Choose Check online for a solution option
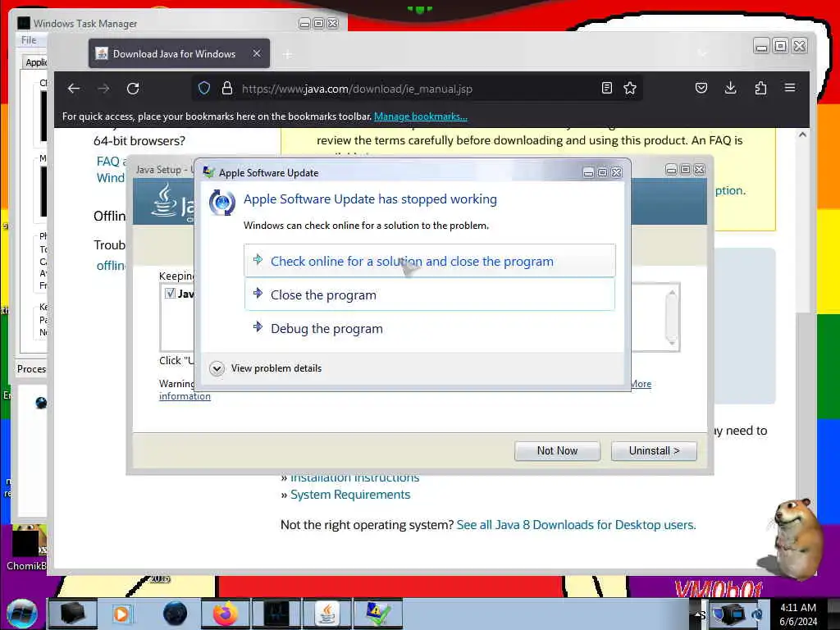The width and height of the screenshot is (840, 630). tap(430, 261)
